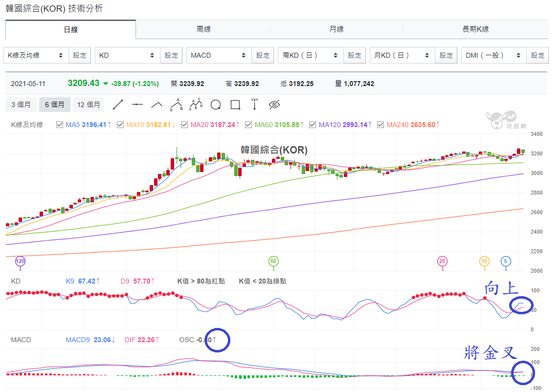
Task: Open the K線及均線 dropdown
Action: tap(36, 55)
